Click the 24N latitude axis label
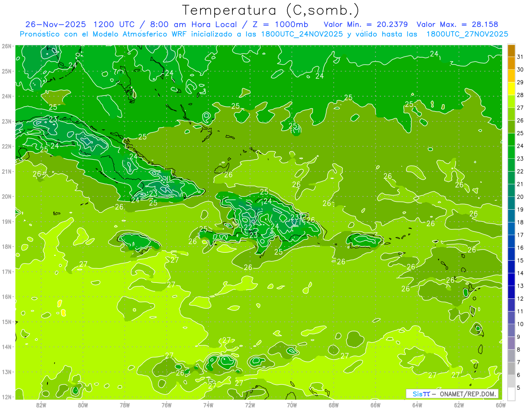This screenshot has width=532, height=411. tap(7, 96)
